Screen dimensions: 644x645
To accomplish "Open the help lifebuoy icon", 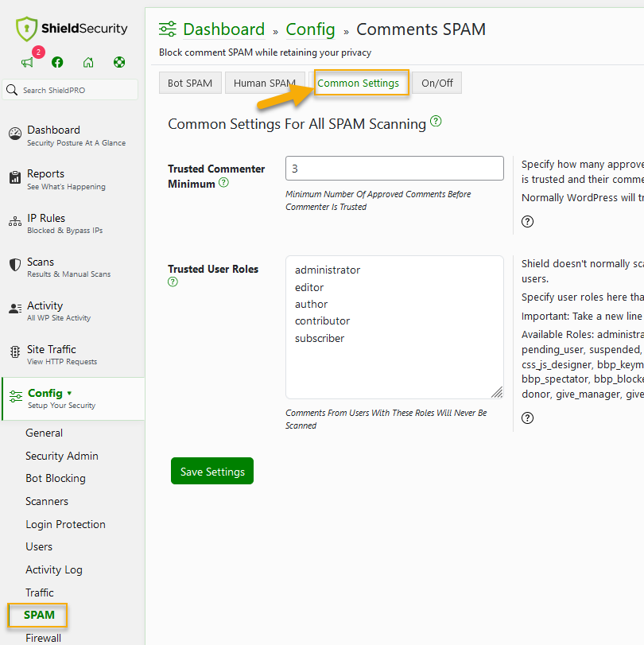I will pyautogui.click(x=119, y=62).
